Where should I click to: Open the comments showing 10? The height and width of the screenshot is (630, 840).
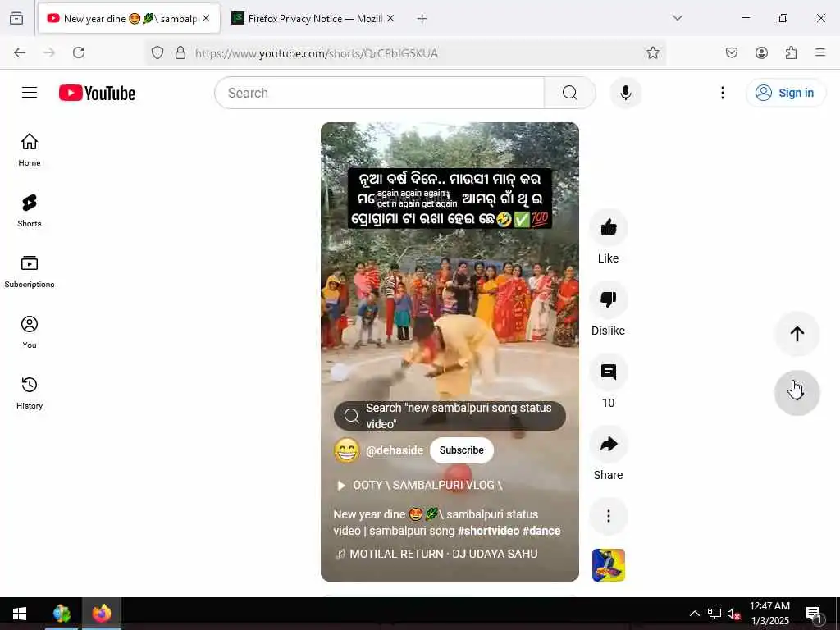608,372
